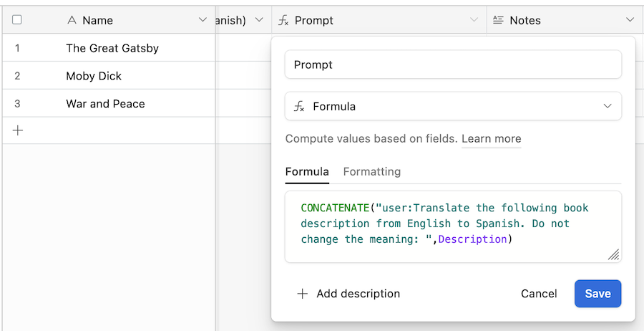The height and width of the screenshot is (331, 644).
Task: Click the blue Save button
Action: [x=597, y=294]
